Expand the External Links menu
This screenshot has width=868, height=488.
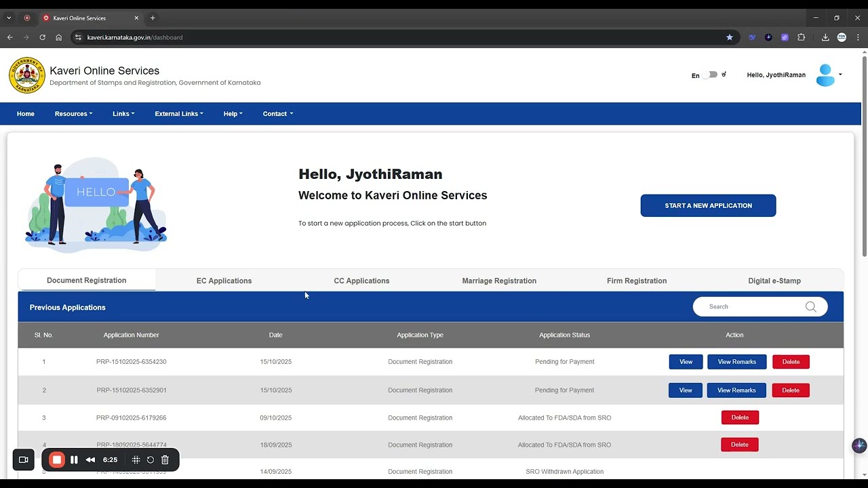(x=179, y=114)
